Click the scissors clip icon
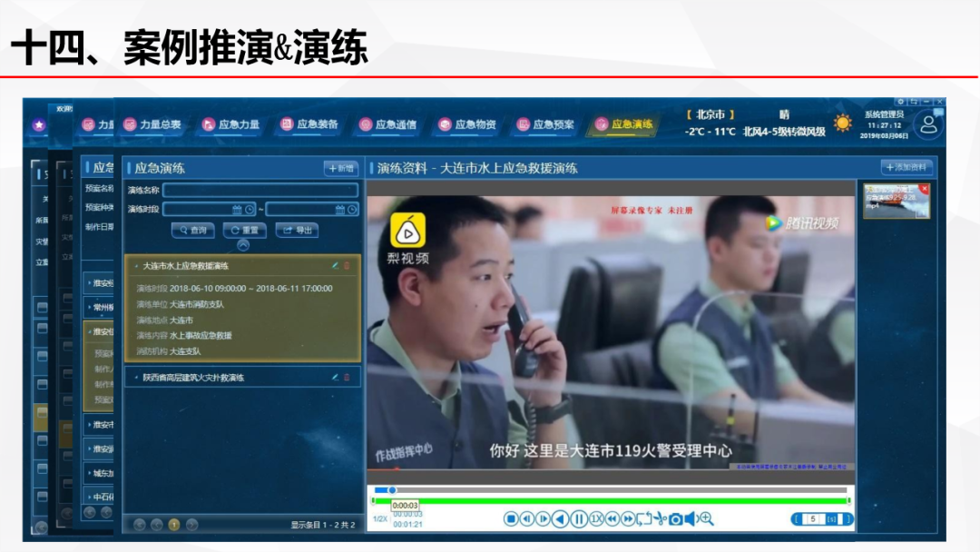This screenshot has width=980, height=552. tap(660, 519)
